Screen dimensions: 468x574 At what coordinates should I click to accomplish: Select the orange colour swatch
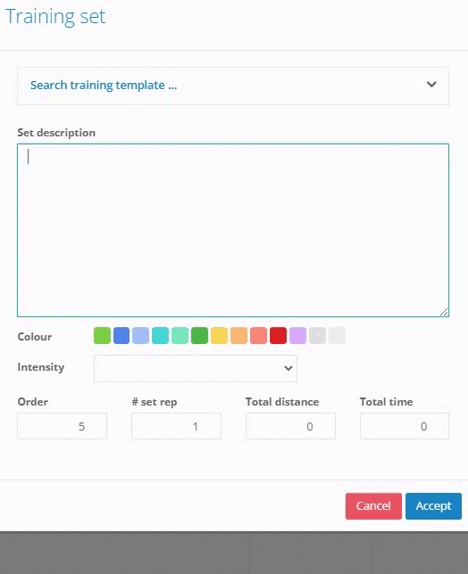click(x=239, y=336)
